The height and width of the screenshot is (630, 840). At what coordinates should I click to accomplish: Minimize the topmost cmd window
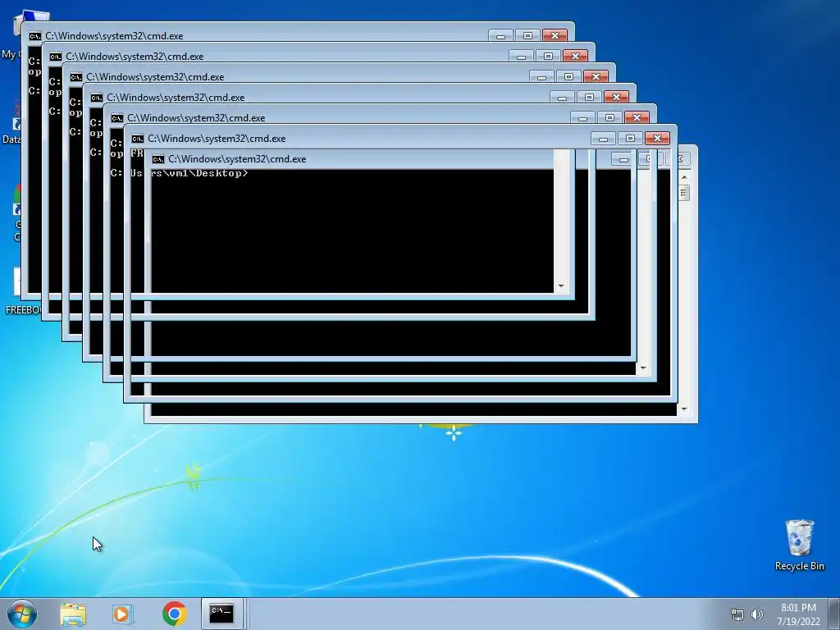point(500,36)
